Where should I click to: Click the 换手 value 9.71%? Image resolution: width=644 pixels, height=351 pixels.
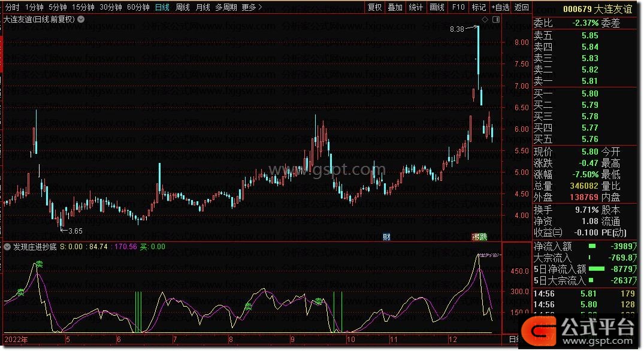click(587, 210)
